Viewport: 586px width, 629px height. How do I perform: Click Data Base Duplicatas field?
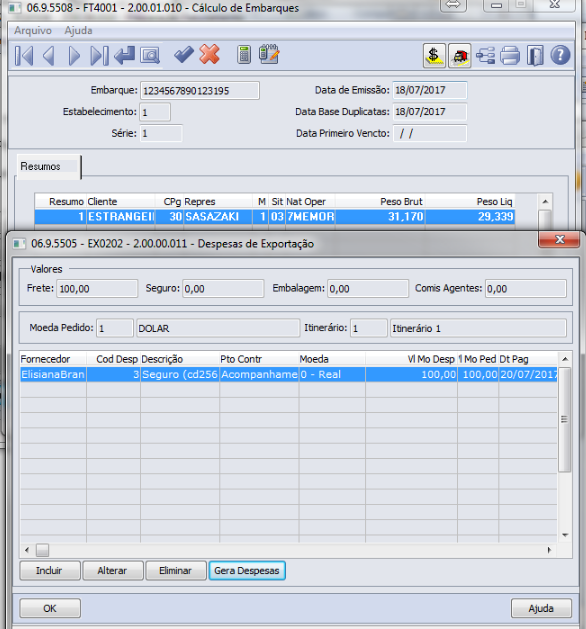coord(430,112)
